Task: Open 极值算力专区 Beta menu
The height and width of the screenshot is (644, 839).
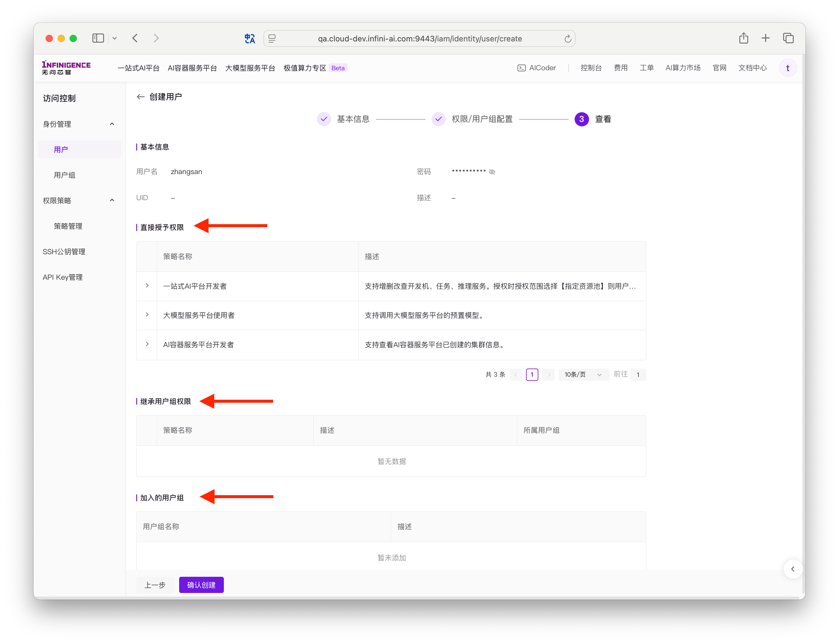Action: pos(315,68)
